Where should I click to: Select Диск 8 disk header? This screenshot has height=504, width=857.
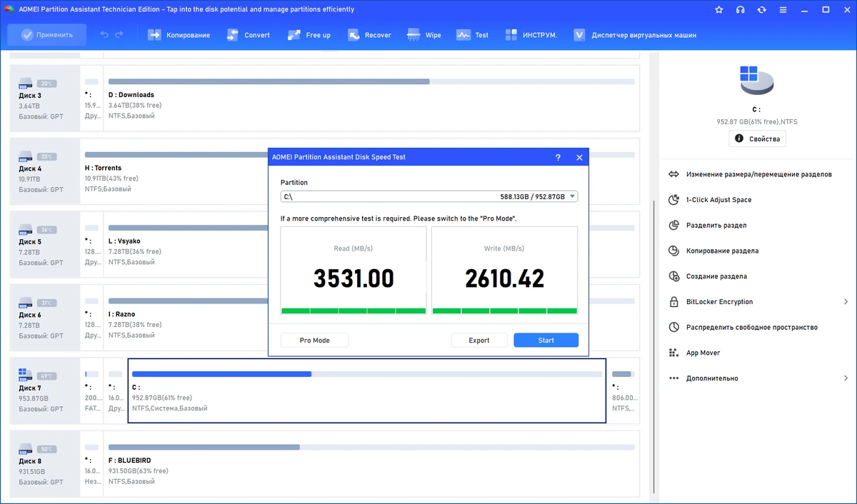(x=44, y=465)
